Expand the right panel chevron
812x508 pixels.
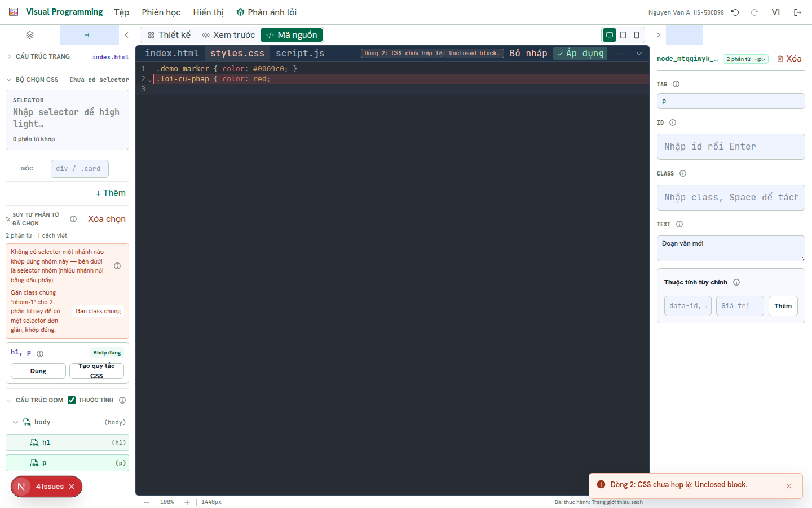tap(658, 35)
